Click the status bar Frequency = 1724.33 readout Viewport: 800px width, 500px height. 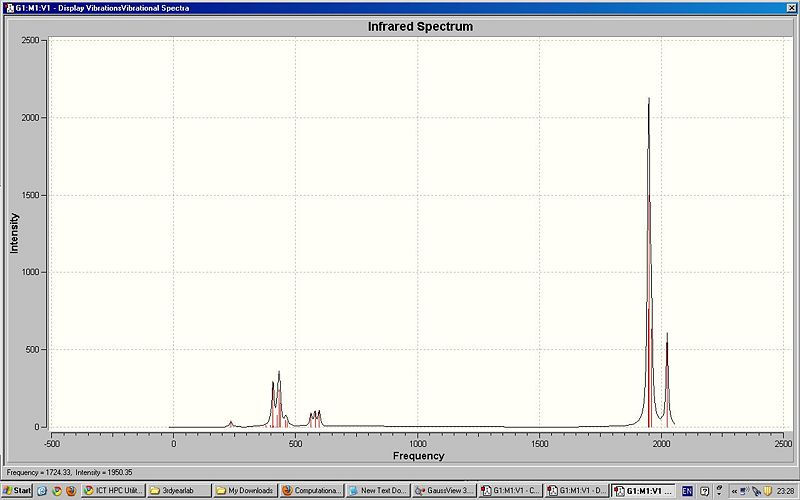69,472
